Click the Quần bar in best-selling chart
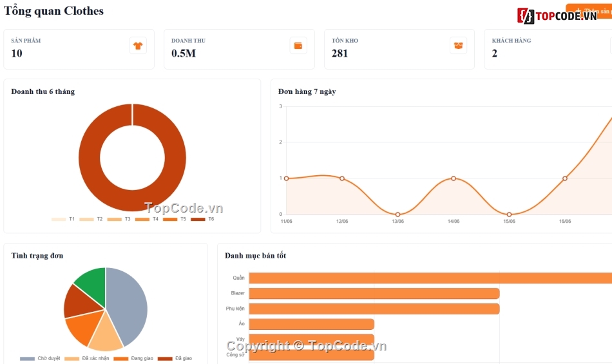This screenshot has height=364, width=612. point(430,278)
